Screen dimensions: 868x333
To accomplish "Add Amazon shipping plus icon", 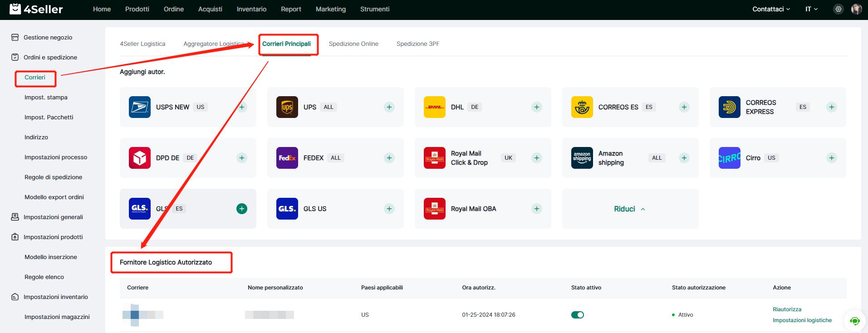I will tap(684, 158).
